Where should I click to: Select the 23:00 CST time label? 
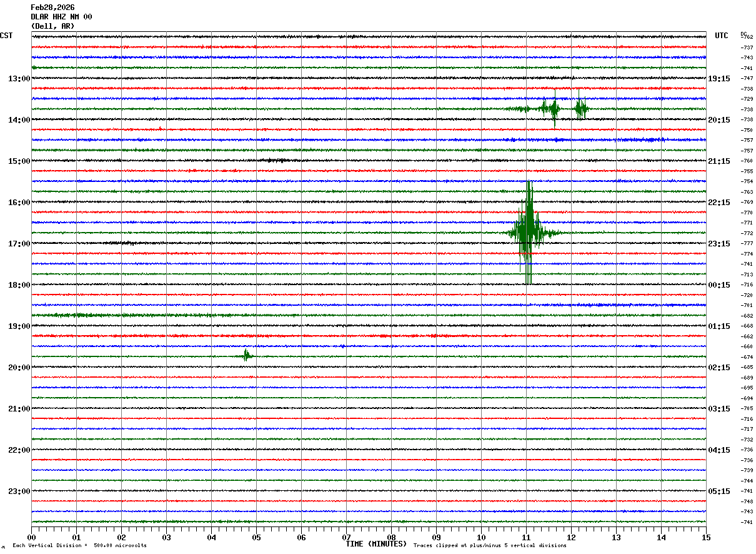point(19,491)
